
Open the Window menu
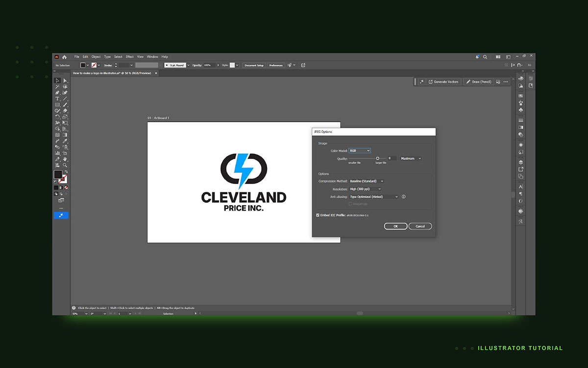click(152, 57)
